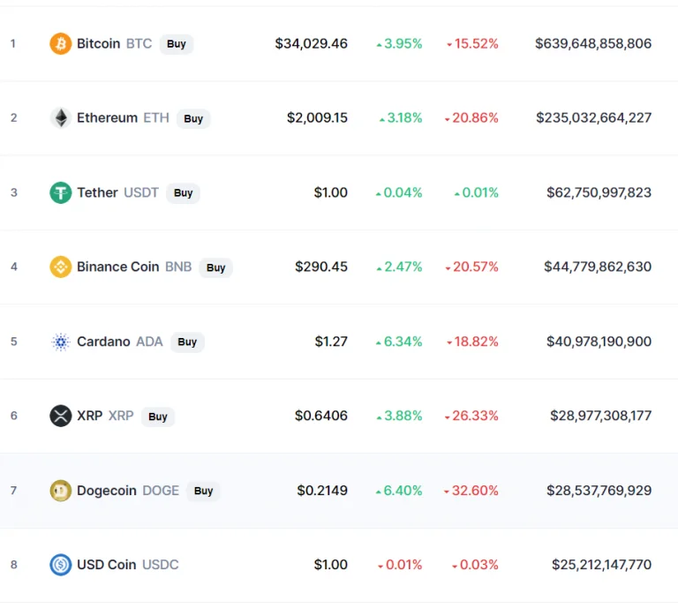Hit the Buy button for Tether USDT
This screenshot has width=678, height=616.
[x=183, y=192]
